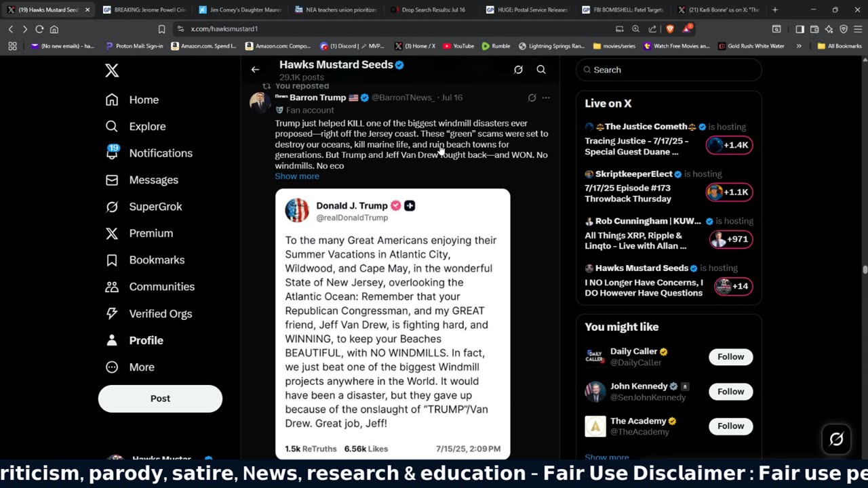Click browser back arrow
The height and width of the screenshot is (488, 868).
click(x=11, y=29)
